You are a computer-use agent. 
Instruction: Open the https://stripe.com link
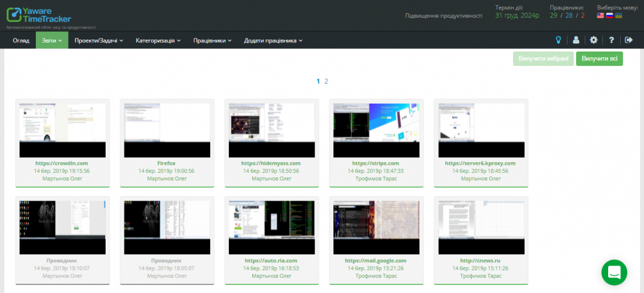coord(377,163)
